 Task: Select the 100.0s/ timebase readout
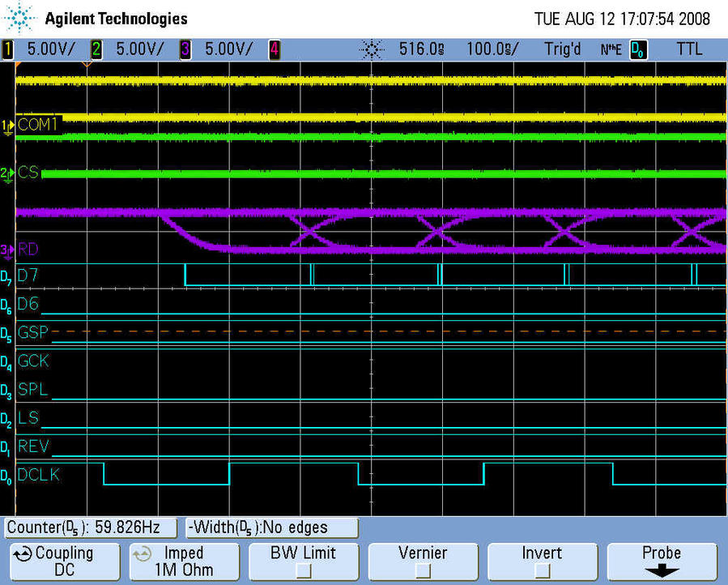492,49
